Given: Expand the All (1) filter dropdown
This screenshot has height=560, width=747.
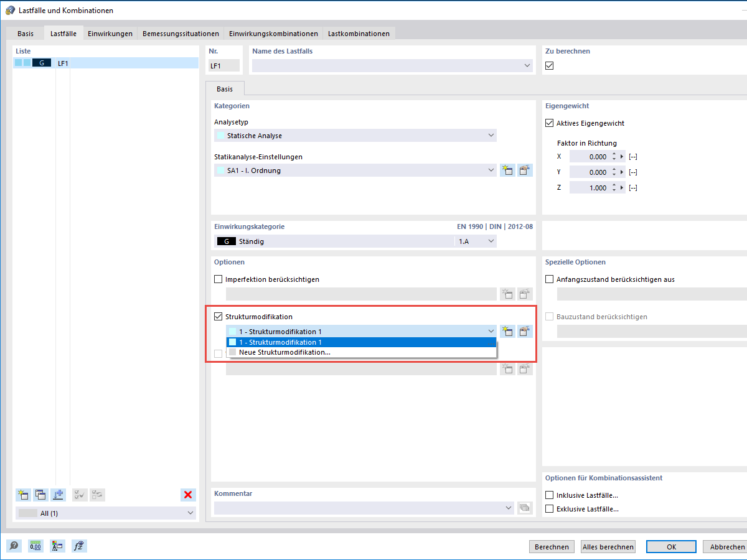Looking at the screenshot, I should [x=190, y=513].
